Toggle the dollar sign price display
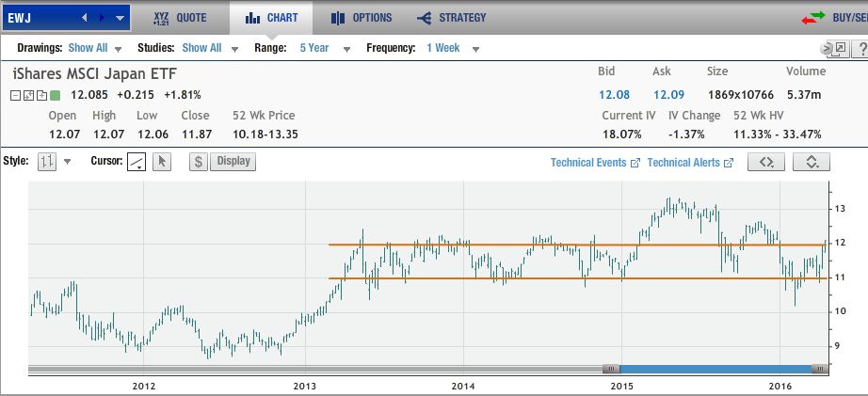 pyautogui.click(x=199, y=162)
